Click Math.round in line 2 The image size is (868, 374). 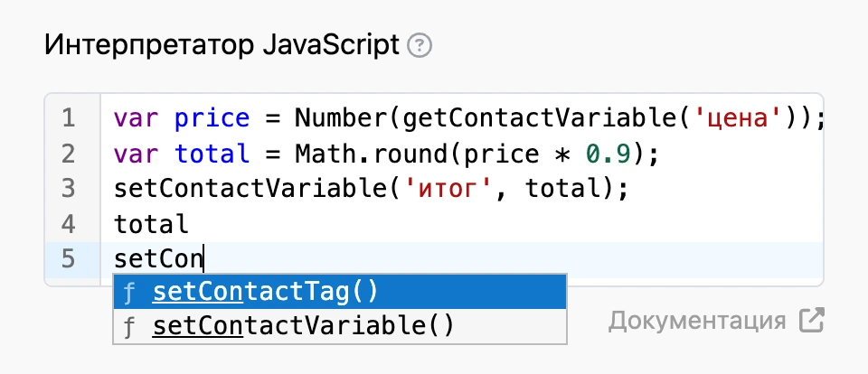(370, 154)
